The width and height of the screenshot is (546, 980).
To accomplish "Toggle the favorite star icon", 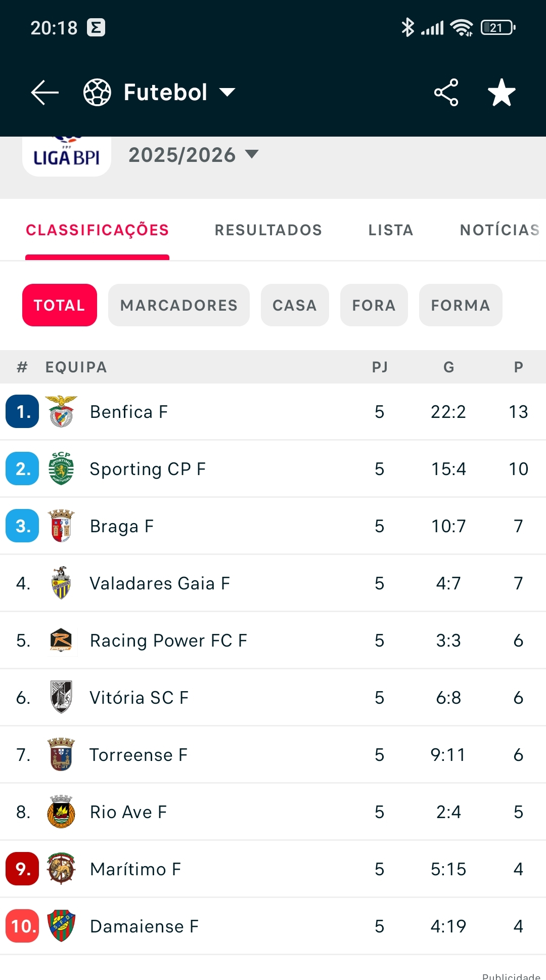I will (502, 93).
